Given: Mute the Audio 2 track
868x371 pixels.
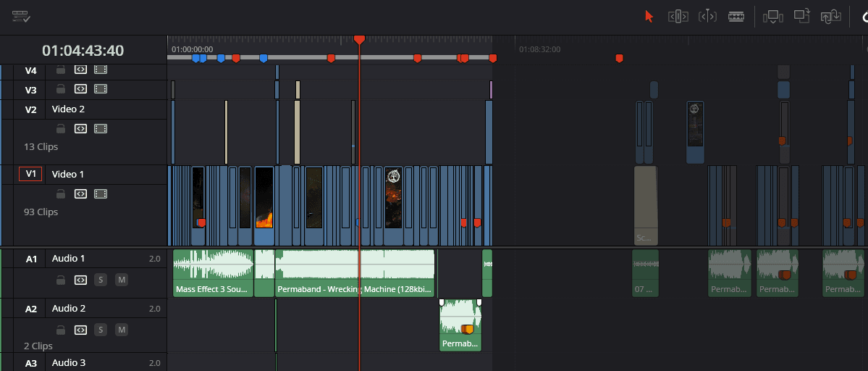Looking at the screenshot, I should (x=122, y=330).
